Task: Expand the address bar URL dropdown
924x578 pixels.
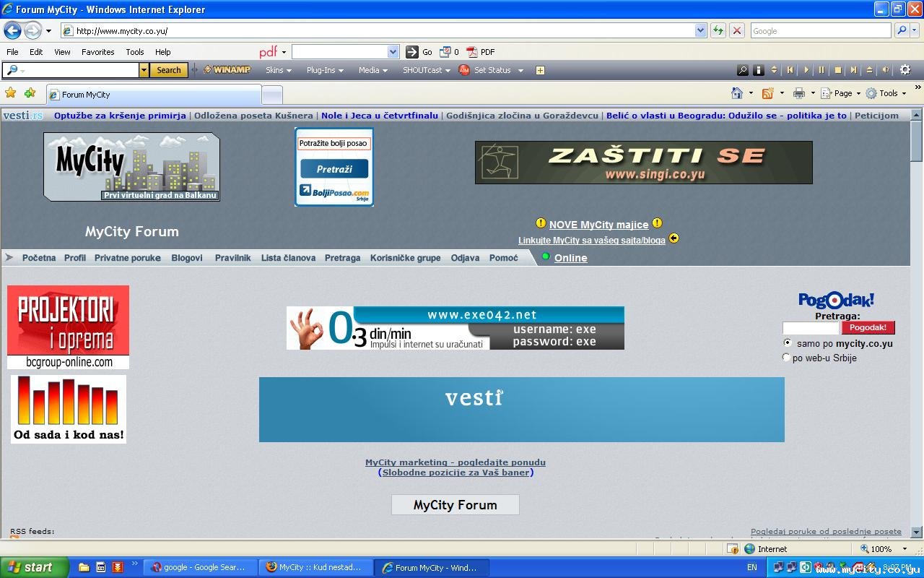Action: (x=700, y=30)
